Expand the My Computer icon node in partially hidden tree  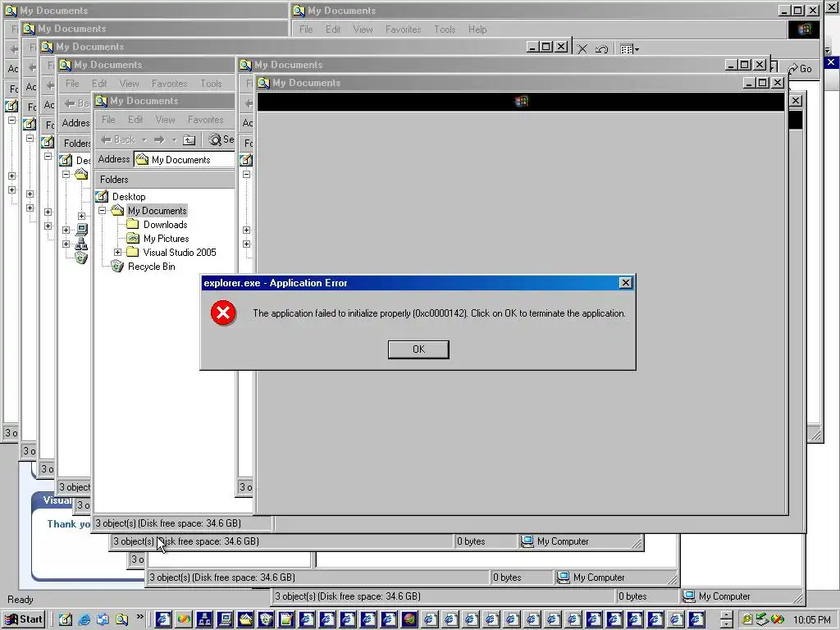(66, 230)
